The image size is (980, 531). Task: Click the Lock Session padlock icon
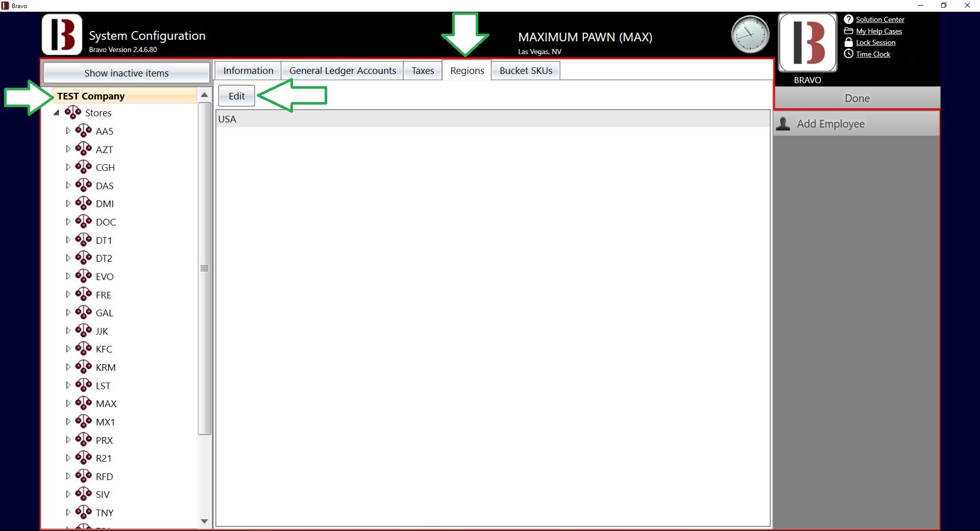point(848,42)
